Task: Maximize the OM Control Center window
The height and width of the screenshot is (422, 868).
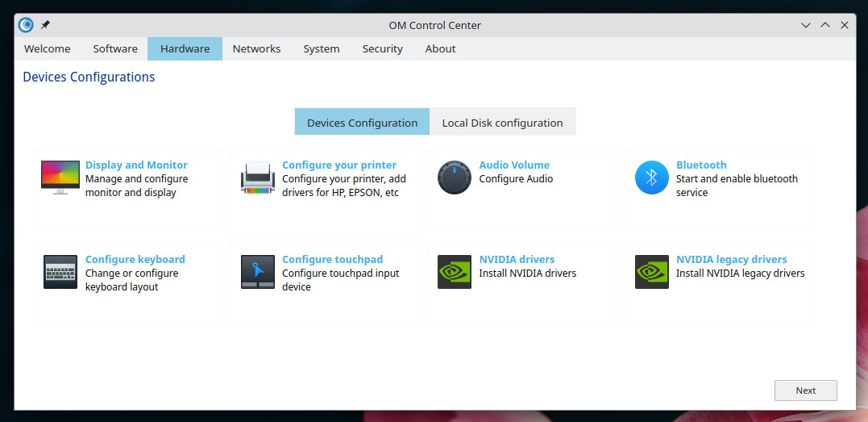Action: tap(825, 25)
